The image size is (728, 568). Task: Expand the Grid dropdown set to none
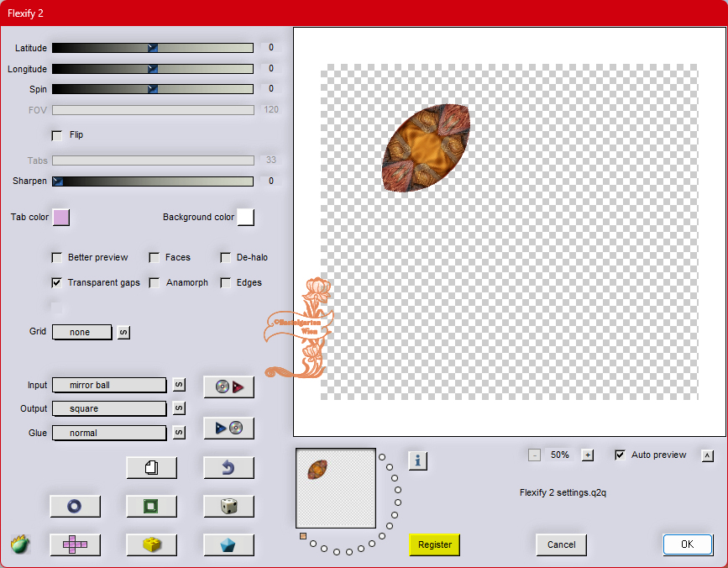[82, 332]
